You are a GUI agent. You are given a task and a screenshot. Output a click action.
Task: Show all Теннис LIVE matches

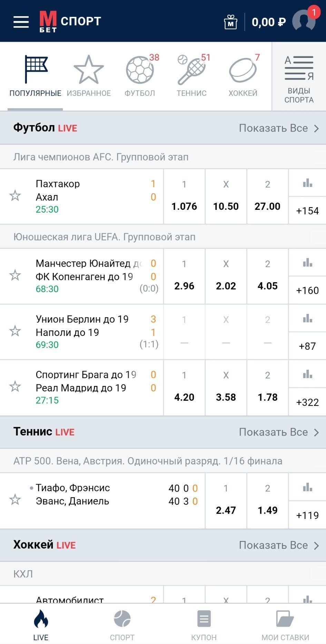(279, 432)
